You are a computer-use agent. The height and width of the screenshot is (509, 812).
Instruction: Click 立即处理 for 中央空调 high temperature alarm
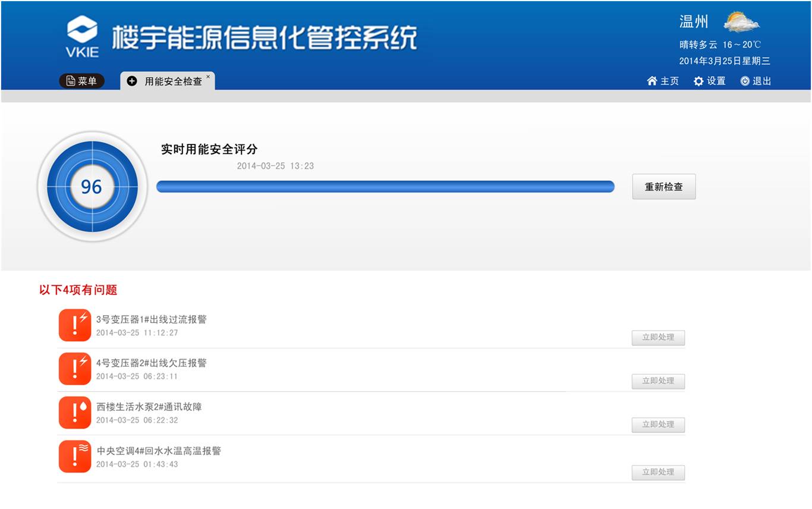click(658, 472)
